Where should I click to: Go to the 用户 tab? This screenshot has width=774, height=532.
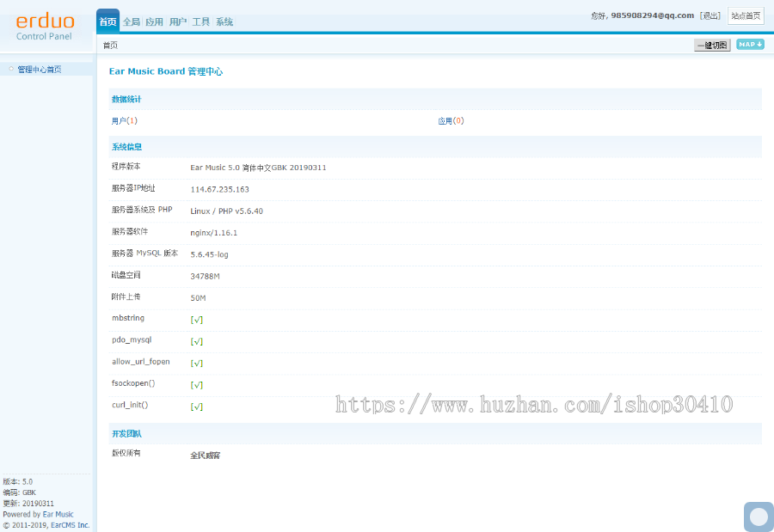coord(178,21)
